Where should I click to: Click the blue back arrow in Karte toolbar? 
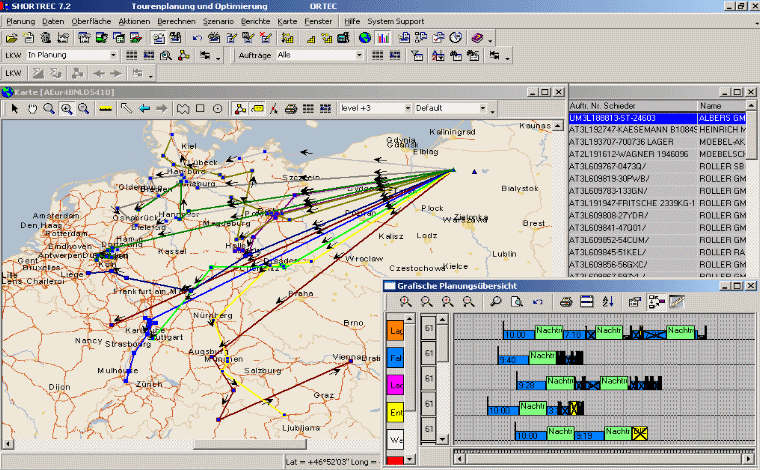tap(144, 109)
